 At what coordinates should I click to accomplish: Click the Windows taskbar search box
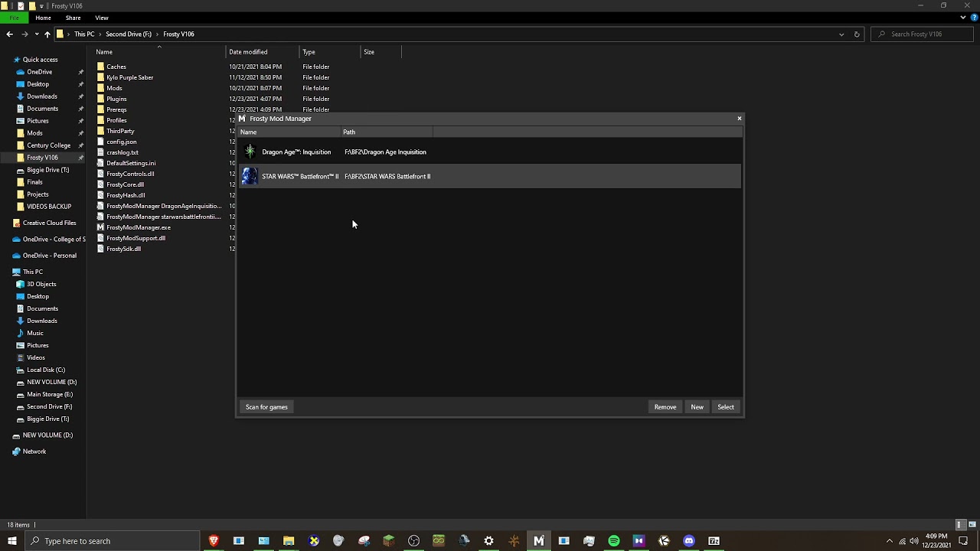[111, 541]
